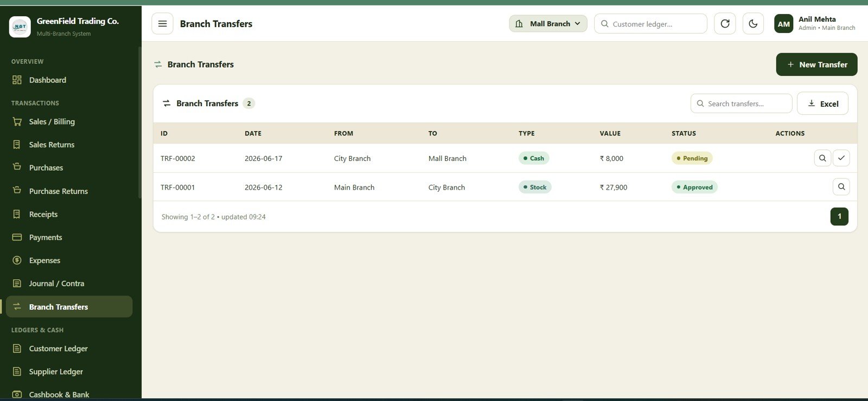Image resolution: width=868 pixels, height=401 pixels.
Task: Click the ₹ 27,900 value
Action: click(614, 187)
